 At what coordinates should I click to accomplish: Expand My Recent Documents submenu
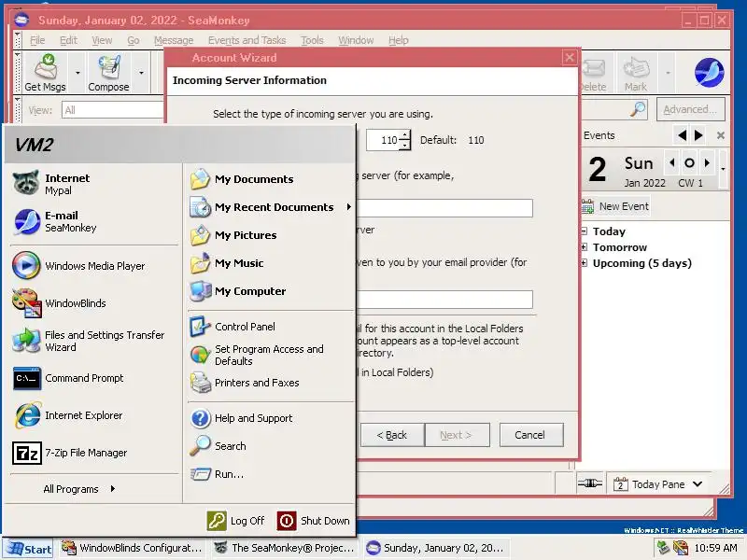(270, 207)
